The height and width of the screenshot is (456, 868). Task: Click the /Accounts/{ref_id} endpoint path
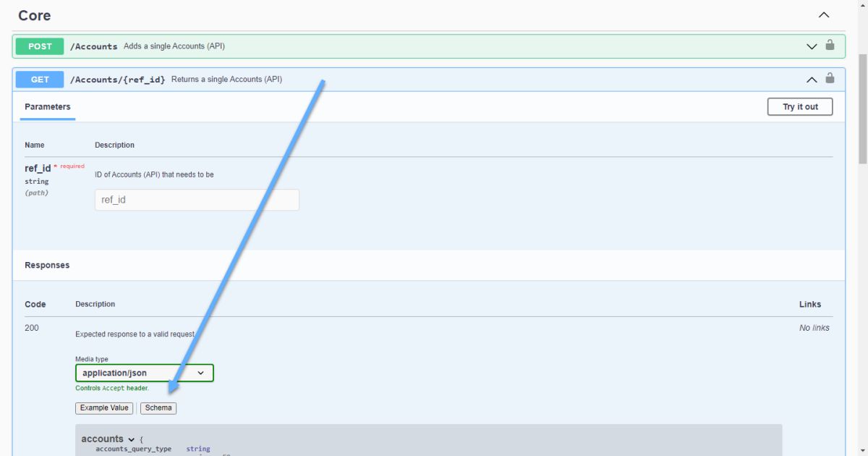(x=117, y=80)
